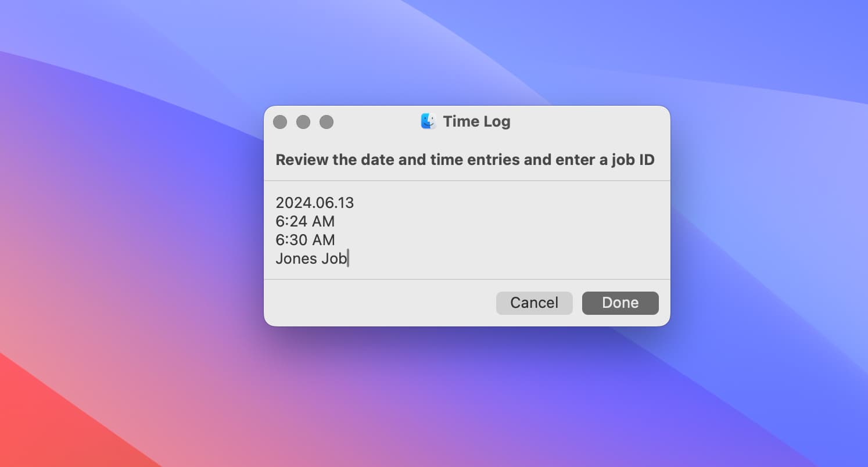Click the gray minimize button in Time Log
This screenshot has height=467, width=868.
coord(303,122)
